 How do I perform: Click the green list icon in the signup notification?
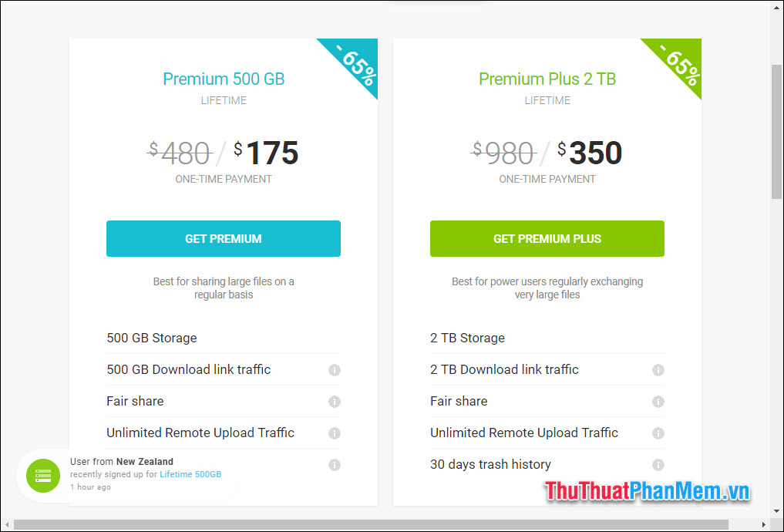pos(43,476)
